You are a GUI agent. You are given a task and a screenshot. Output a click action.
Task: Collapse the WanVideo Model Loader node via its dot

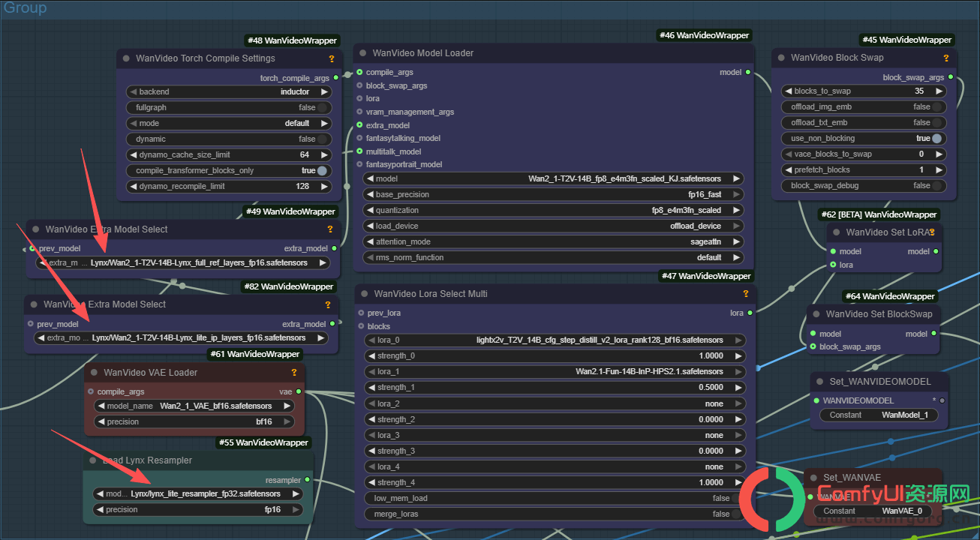(x=363, y=53)
